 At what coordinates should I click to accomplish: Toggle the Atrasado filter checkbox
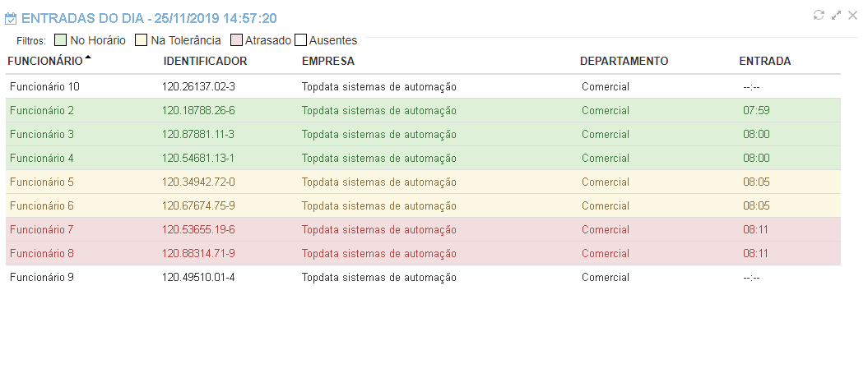(236, 39)
